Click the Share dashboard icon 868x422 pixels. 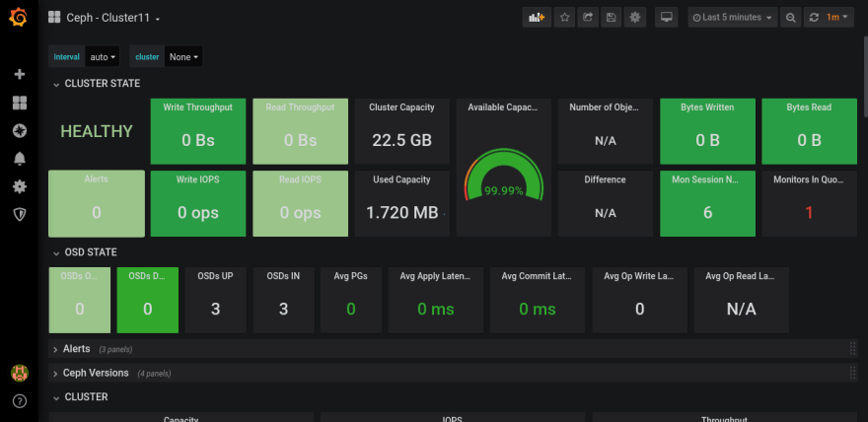588,17
